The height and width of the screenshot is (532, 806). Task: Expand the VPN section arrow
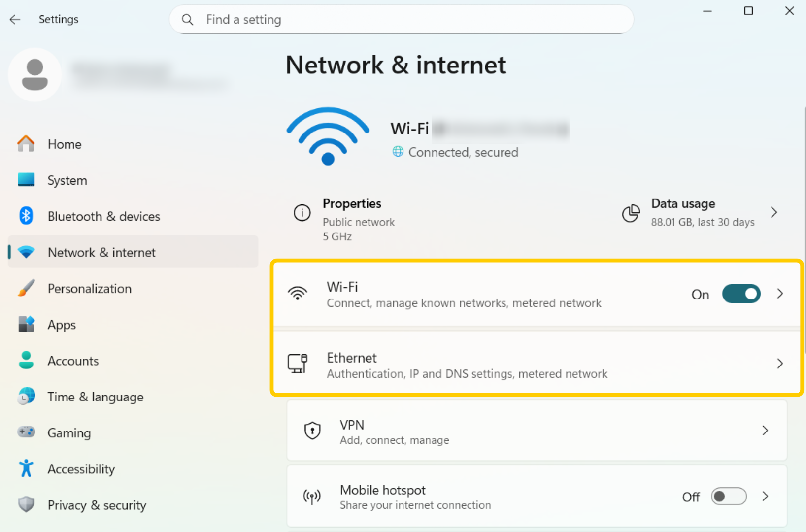point(765,430)
